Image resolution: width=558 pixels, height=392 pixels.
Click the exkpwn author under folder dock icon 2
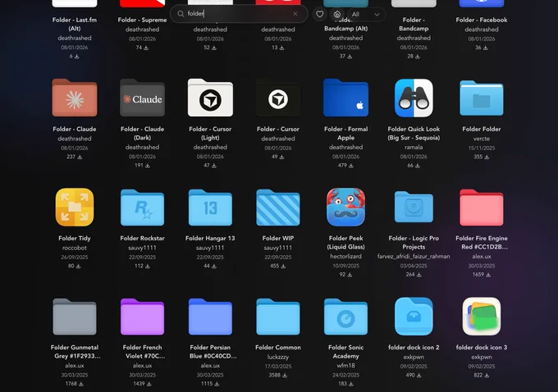coord(414,357)
